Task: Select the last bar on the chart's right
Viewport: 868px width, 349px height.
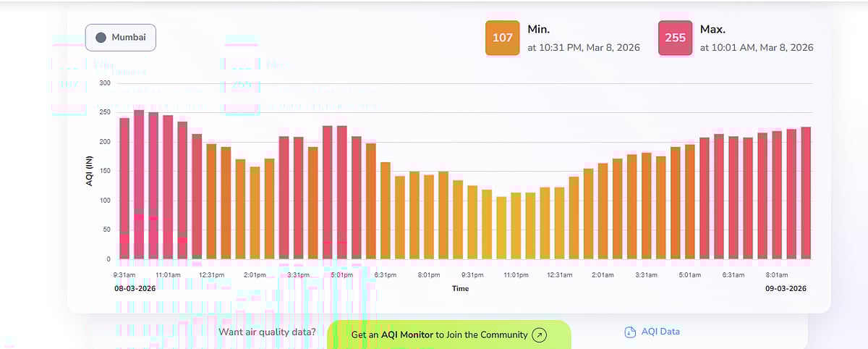Action: 806,193
